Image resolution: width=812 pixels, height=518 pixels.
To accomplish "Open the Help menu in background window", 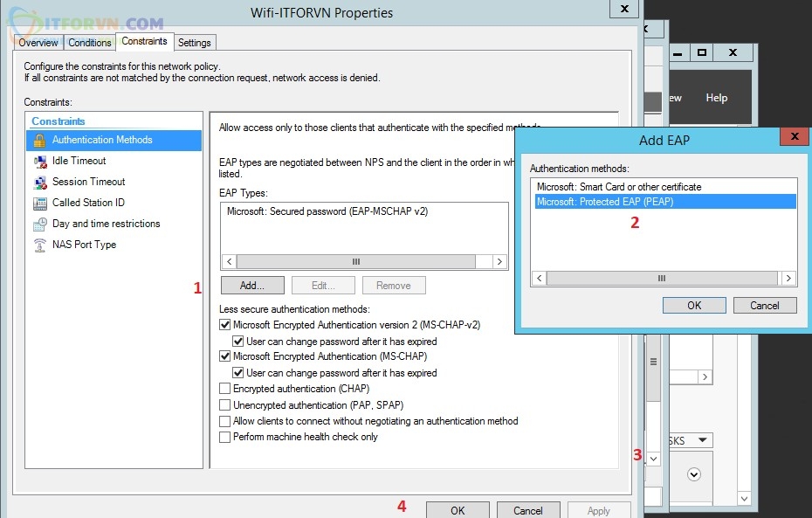I will (717, 98).
